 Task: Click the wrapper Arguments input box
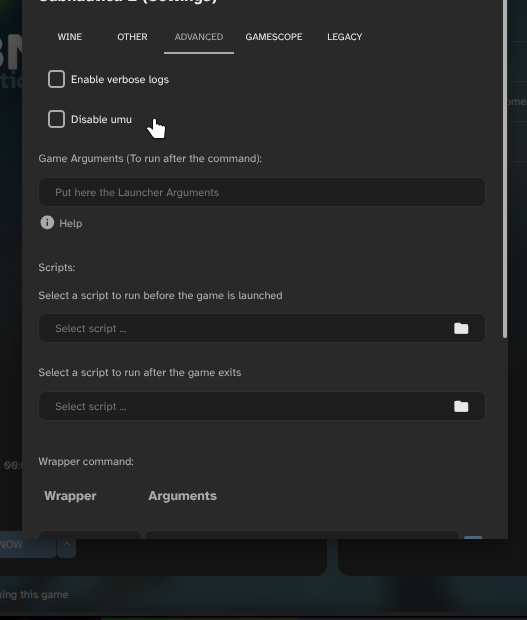click(302, 535)
